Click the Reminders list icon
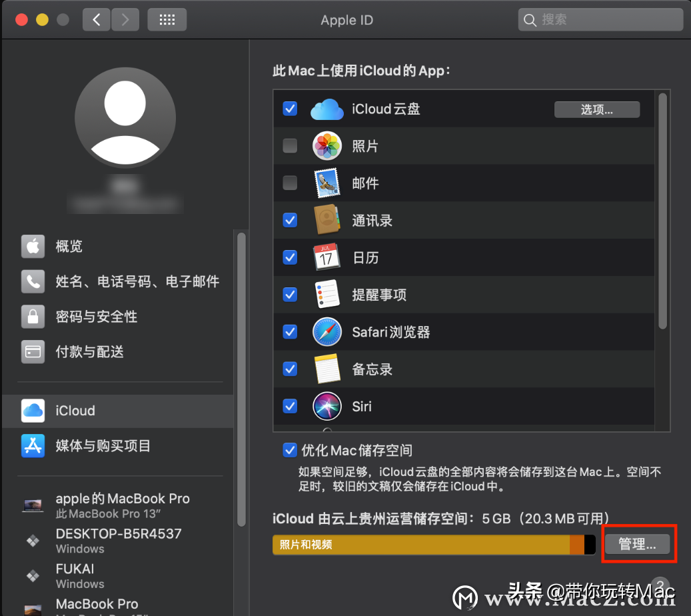Screen dimensions: 691x616 coord(327,294)
